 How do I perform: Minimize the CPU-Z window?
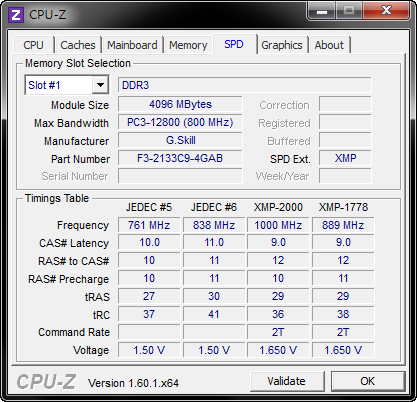pyautogui.click(x=321, y=11)
